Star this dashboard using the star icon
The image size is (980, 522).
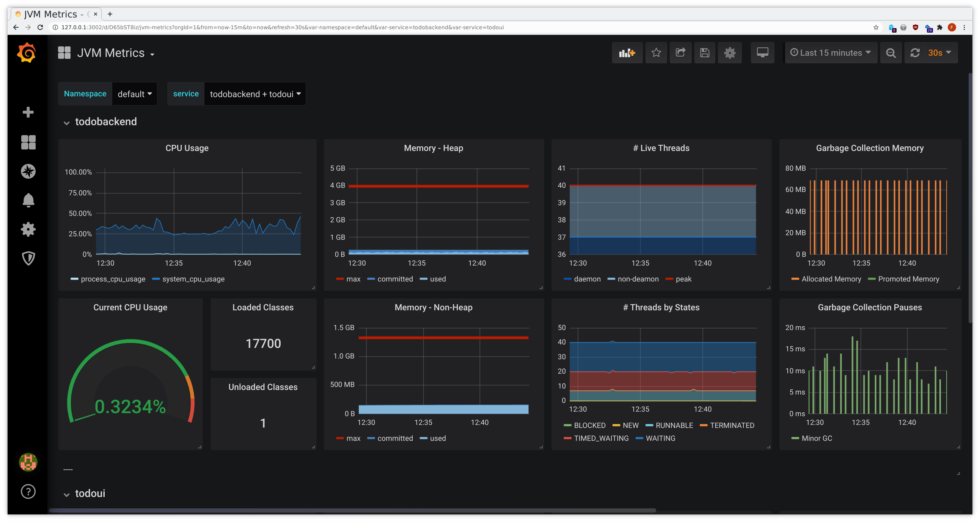tap(656, 52)
